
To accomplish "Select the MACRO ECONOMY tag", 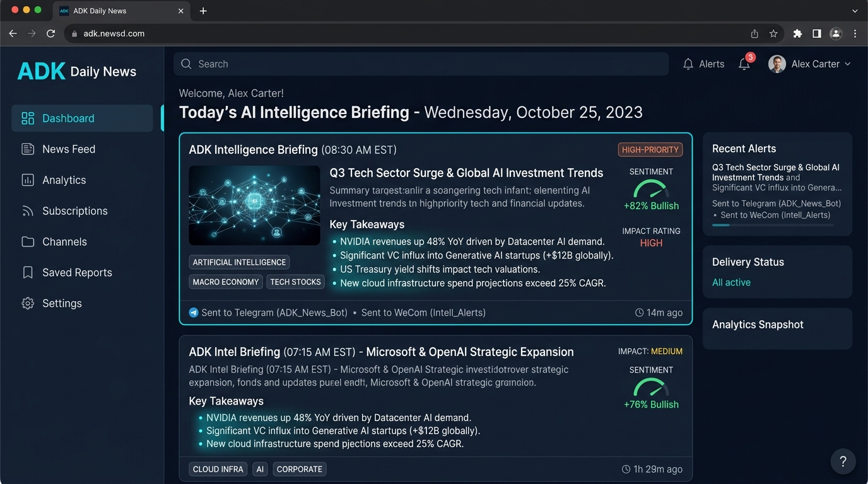I will pyautogui.click(x=226, y=282).
